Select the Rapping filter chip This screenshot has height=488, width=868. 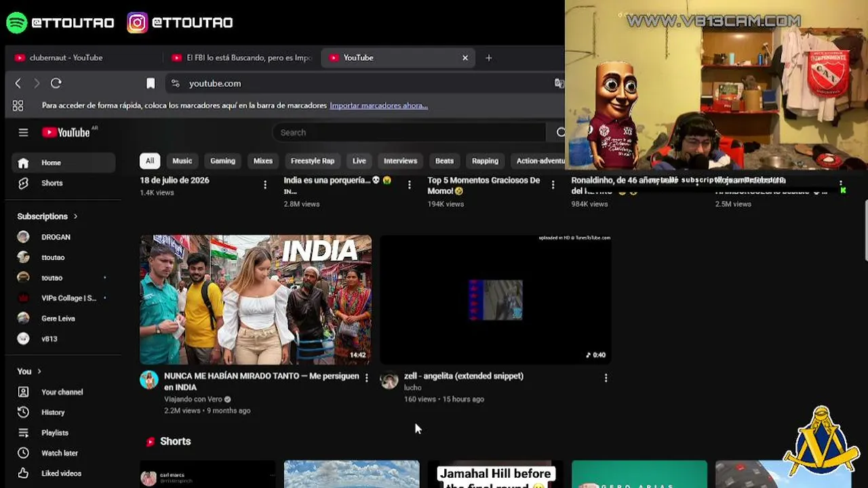(485, 161)
